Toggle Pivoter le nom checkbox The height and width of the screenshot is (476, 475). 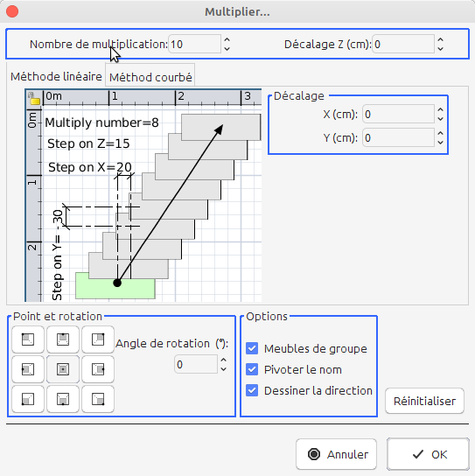252,369
